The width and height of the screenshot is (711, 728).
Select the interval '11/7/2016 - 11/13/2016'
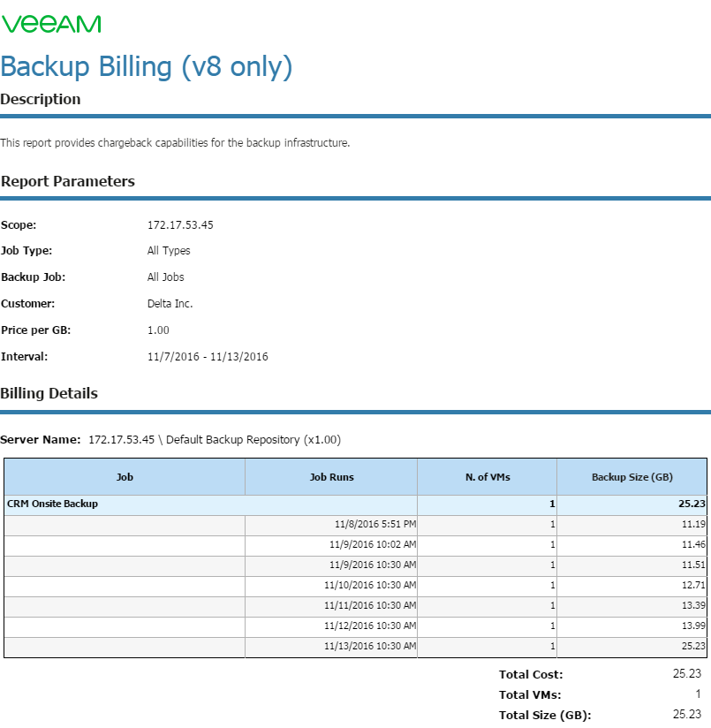pyautogui.click(x=208, y=357)
